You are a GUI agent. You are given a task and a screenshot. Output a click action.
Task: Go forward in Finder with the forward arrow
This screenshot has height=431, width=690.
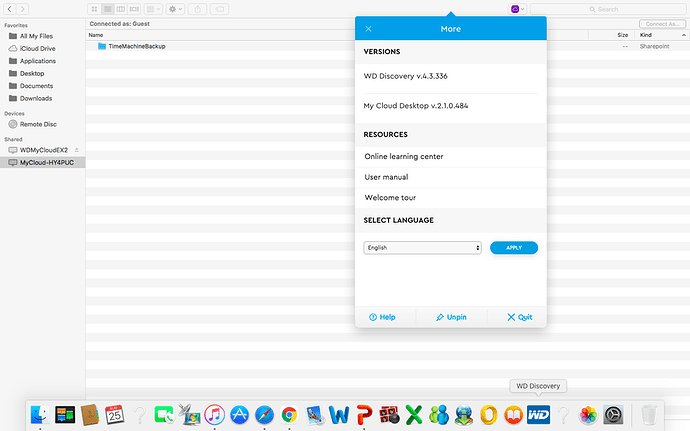[22, 9]
